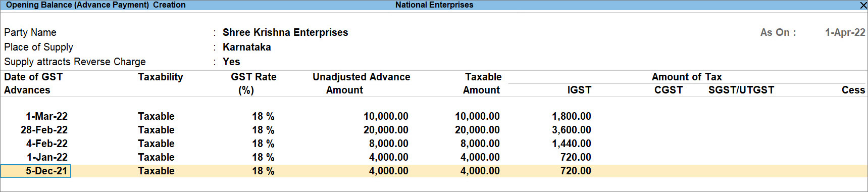Click date 1-Mar-22 in advances list
The image size is (868, 192).
[x=46, y=116]
